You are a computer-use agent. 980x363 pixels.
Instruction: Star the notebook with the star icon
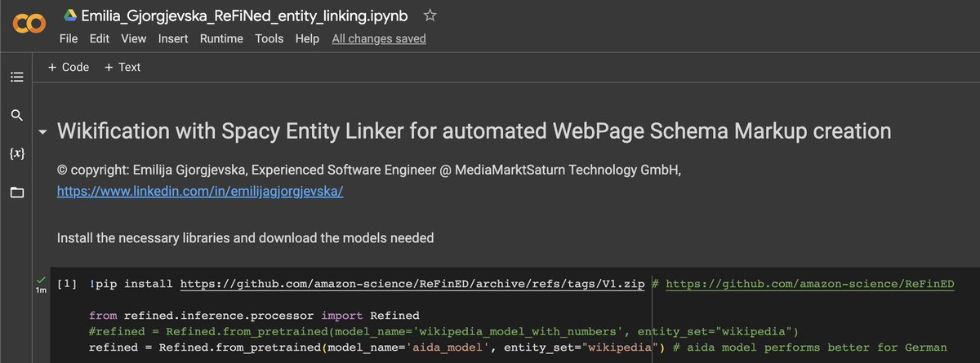point(430,15)
